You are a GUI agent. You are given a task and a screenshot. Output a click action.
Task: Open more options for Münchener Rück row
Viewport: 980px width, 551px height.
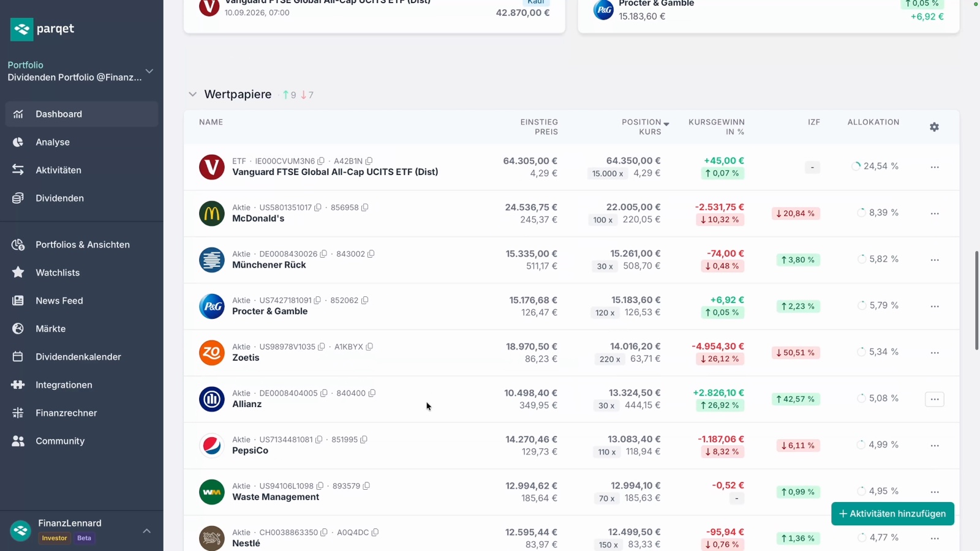tap(935, 260)
